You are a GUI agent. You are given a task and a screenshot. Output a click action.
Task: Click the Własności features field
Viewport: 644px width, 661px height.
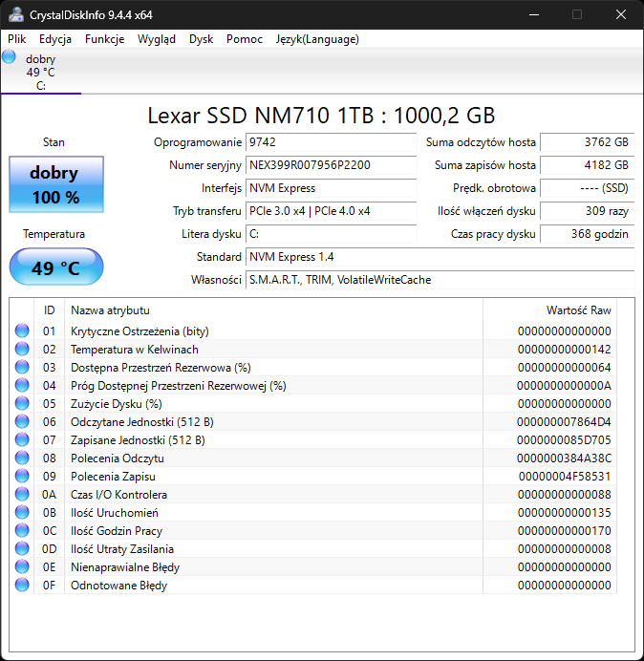click(440, 280)
